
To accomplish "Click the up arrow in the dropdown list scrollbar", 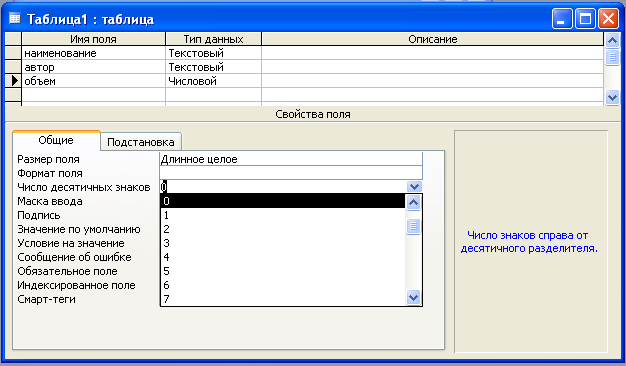I will coord(413,203).
